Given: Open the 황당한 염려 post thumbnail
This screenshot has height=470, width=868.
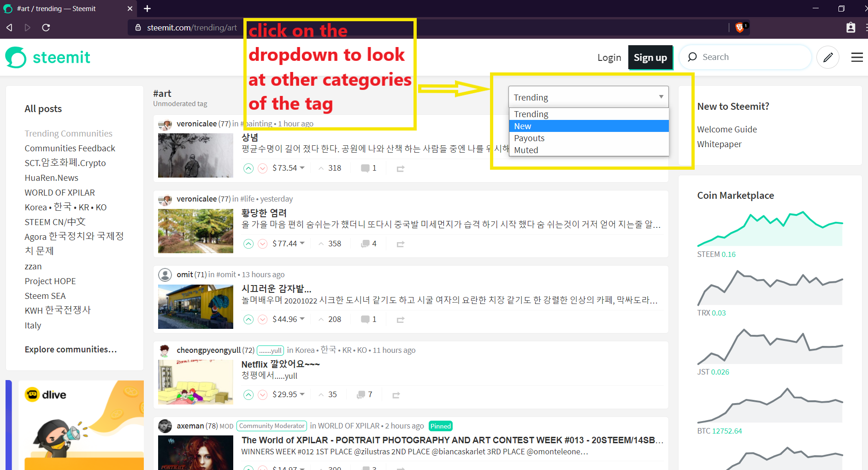Looking at the screenshot, I should click(195, 231).
